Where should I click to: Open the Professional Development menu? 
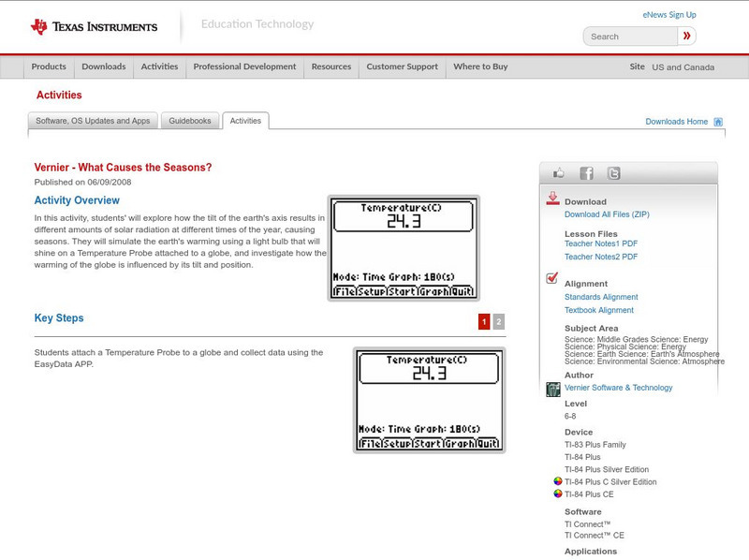[x=244, y=66]
